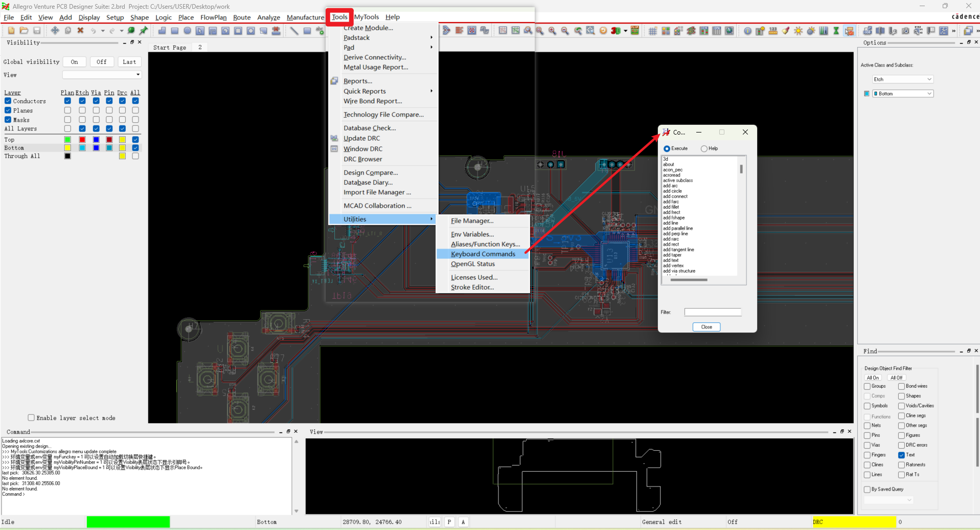The height and width of the screenshot is (530, 980).
Task: Toggle the Conductors layer checkbox
Action: point(8,101)
